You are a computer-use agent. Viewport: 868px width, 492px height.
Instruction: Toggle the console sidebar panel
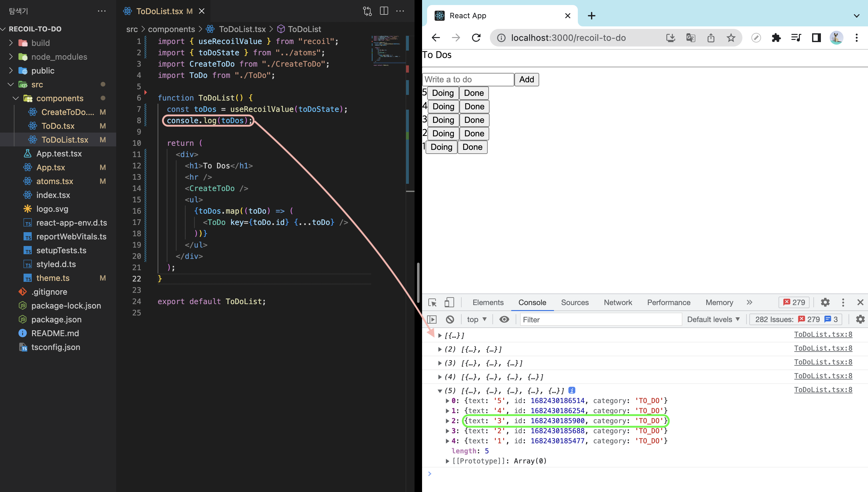432,319
